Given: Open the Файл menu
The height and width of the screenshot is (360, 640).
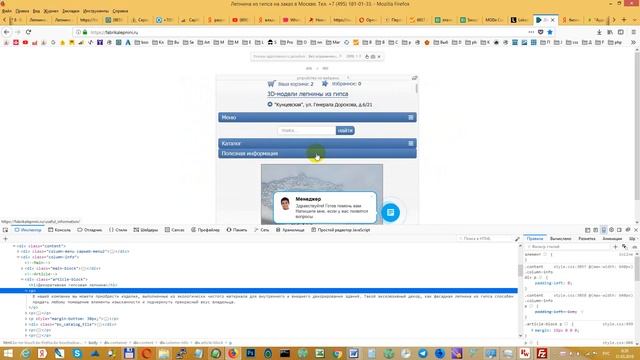Looking at the screenshot, I should tap(7, 11).
